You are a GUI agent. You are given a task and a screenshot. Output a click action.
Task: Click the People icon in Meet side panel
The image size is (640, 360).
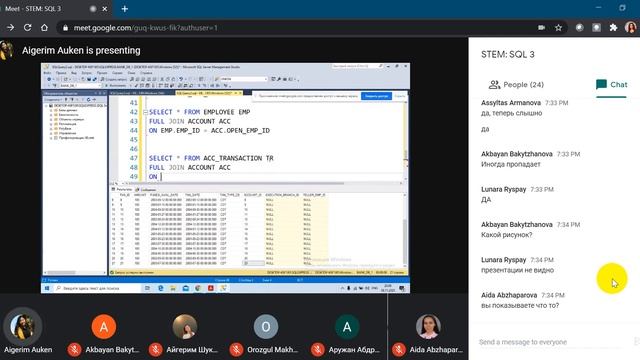click(494, 84)
